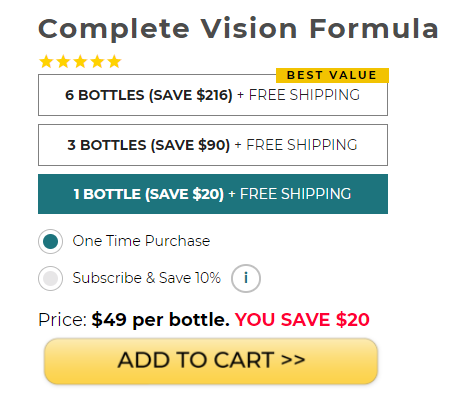The width and height of the screenshot is (459, 407).
Task: Click the second yellow rating star
Action: (x=63, y=62)
